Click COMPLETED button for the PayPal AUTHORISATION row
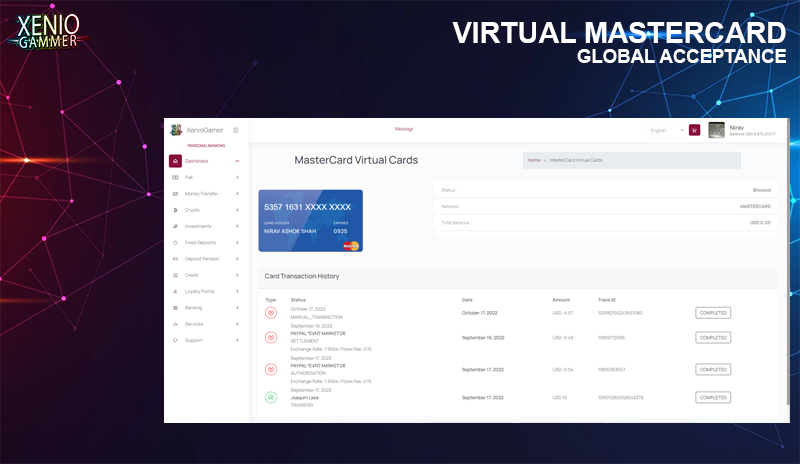 pos(713,369)
